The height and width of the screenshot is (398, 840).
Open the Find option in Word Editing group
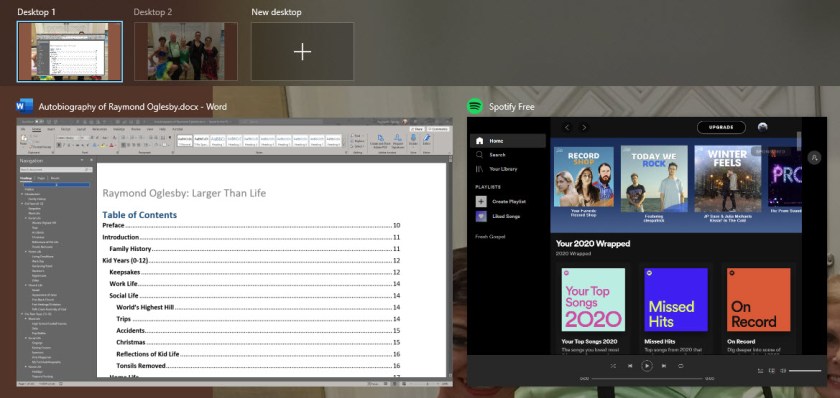(358, 136)
